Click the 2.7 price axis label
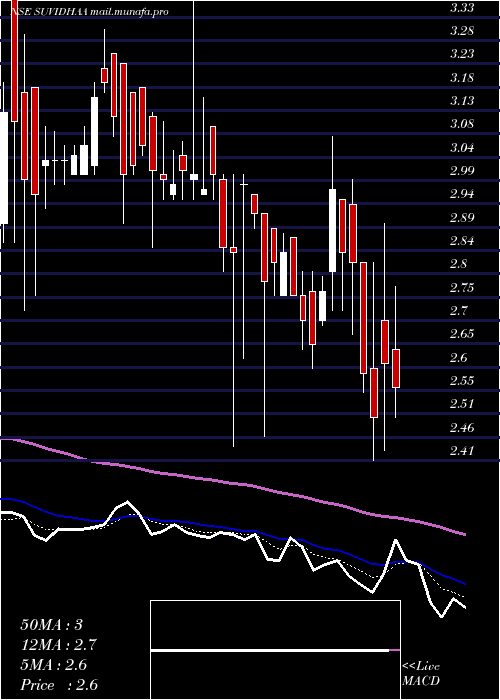 458,310
